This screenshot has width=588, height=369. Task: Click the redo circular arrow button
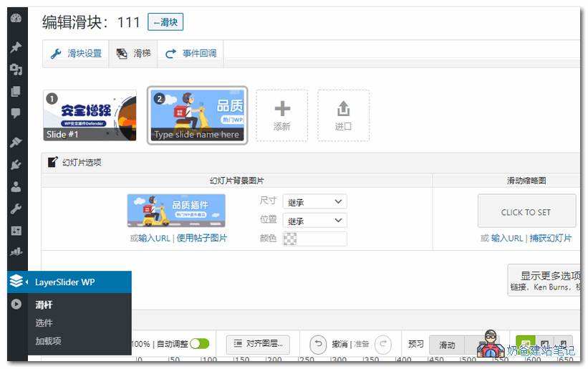coord(383,344)
